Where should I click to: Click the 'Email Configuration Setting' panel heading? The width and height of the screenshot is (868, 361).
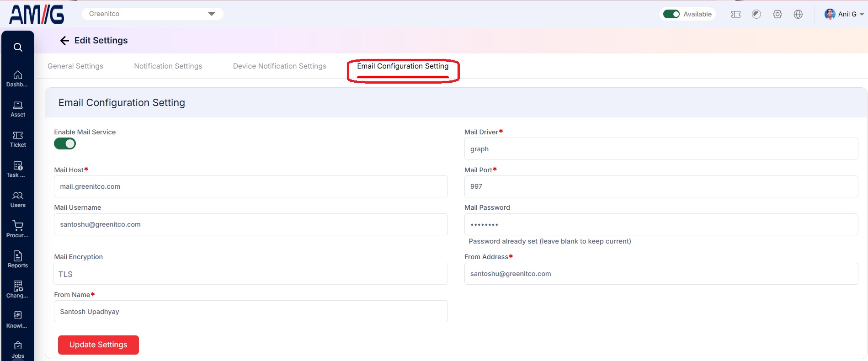pyautogui.click(x=122, y=103)
